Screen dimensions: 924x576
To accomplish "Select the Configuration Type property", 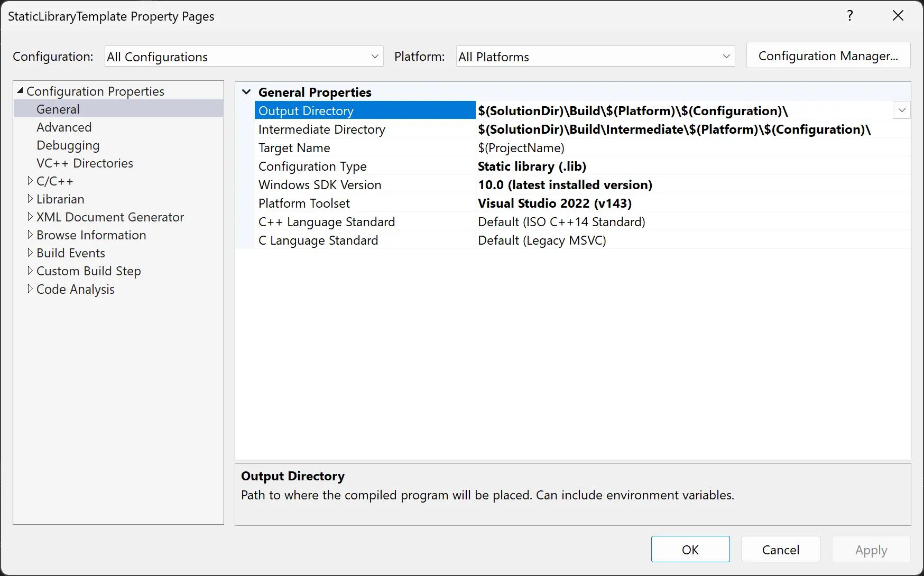I will click(312, 166).
